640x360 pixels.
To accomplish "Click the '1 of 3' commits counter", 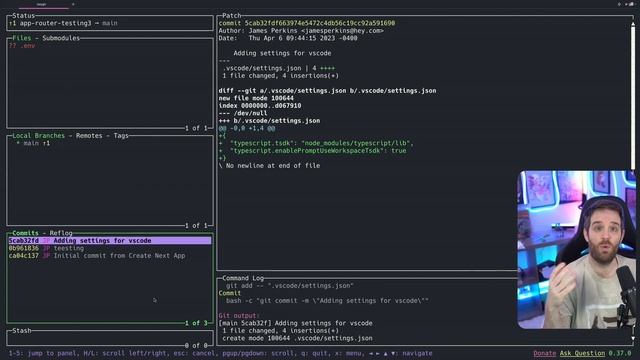I will [x=196, y=323].
